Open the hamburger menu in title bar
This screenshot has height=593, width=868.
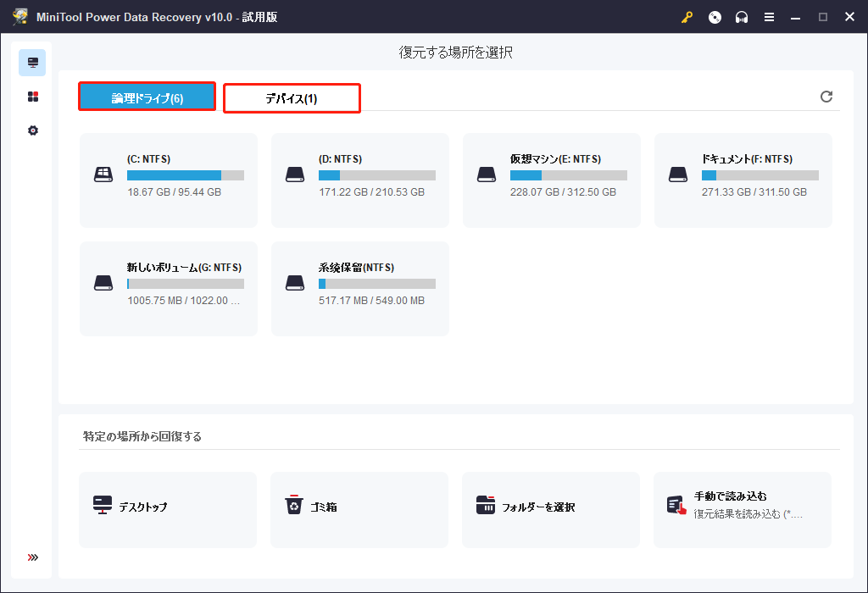(769, 17)
